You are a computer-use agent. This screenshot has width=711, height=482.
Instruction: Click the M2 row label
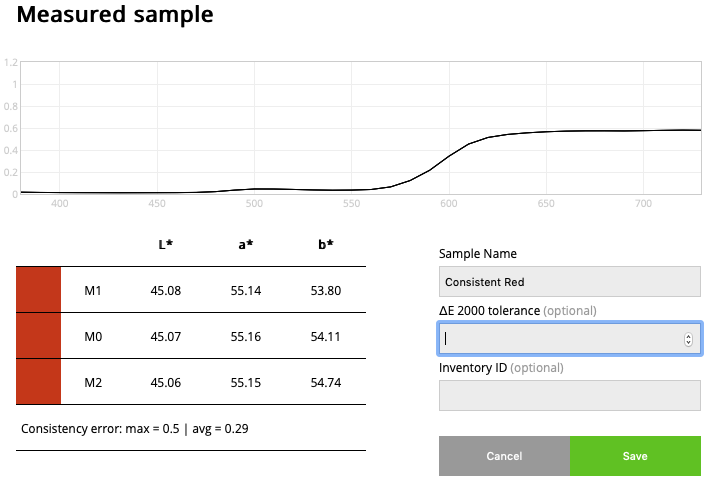point(93,383)
